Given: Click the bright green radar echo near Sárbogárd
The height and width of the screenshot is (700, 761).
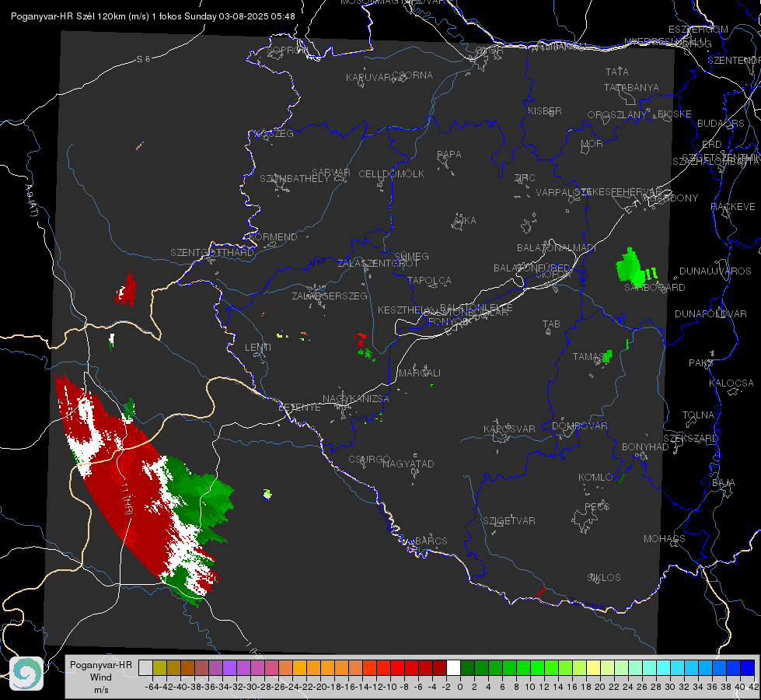Looking at the screenshot, I should click(631, 268).
